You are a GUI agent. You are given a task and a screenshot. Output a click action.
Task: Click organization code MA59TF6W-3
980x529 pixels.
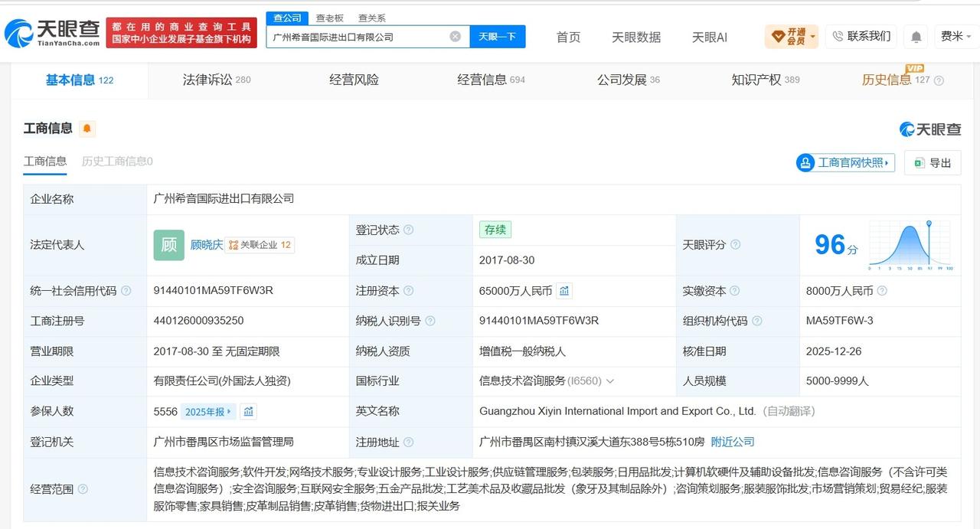839,321
